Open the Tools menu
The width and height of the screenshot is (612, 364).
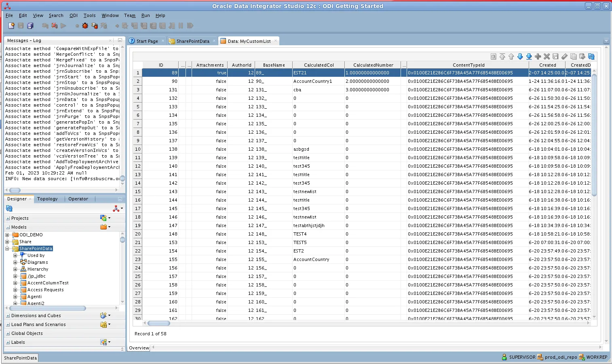89,15
